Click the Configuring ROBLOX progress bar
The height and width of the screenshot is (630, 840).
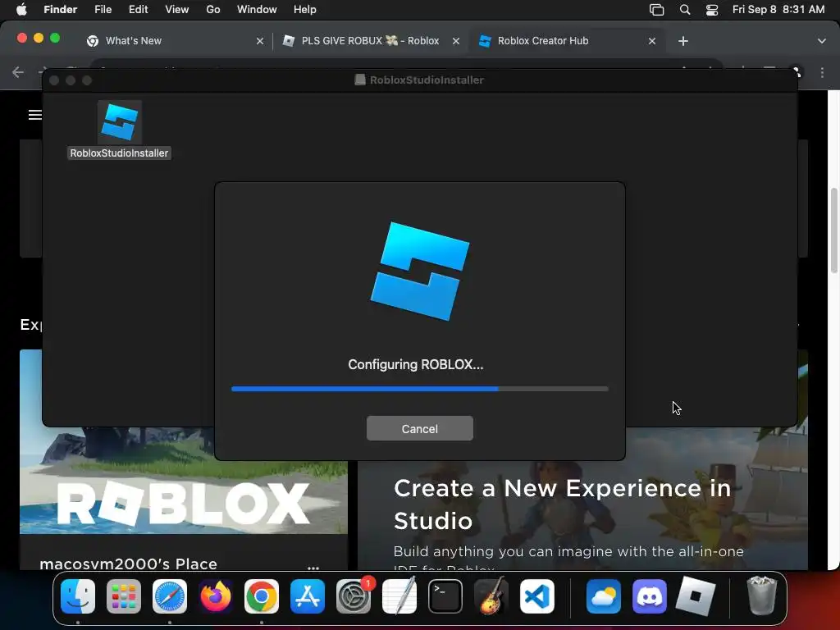point(419,389)
